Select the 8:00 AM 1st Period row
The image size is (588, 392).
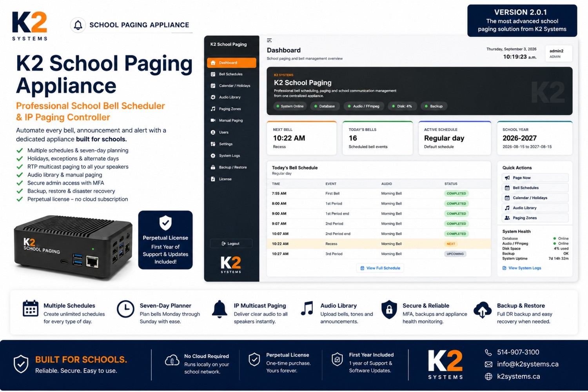point(379,204)
